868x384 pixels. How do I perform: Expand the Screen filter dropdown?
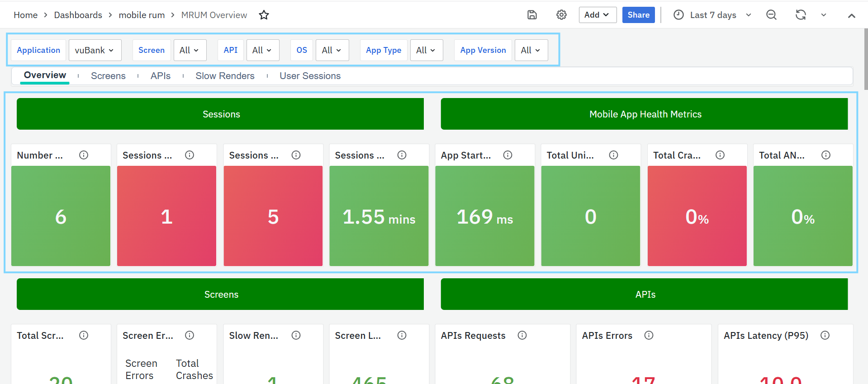[190, 50]
